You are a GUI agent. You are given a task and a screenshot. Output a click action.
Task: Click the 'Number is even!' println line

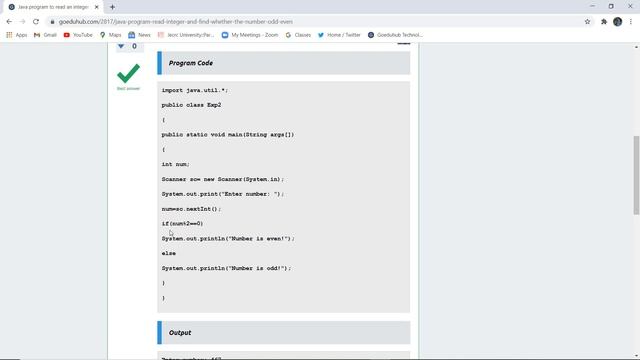[228, 239]
